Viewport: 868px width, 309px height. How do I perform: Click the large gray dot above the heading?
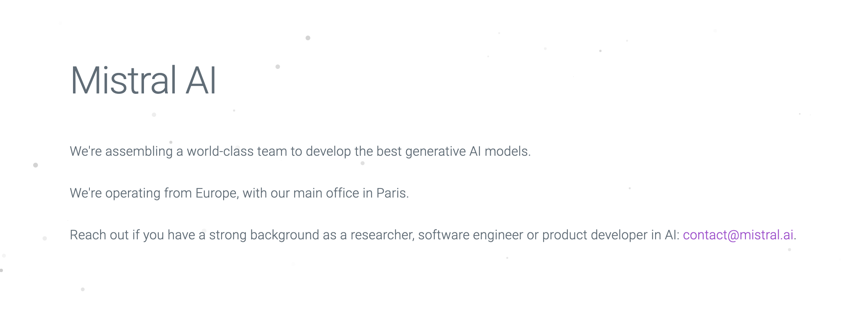pos(308,38)
